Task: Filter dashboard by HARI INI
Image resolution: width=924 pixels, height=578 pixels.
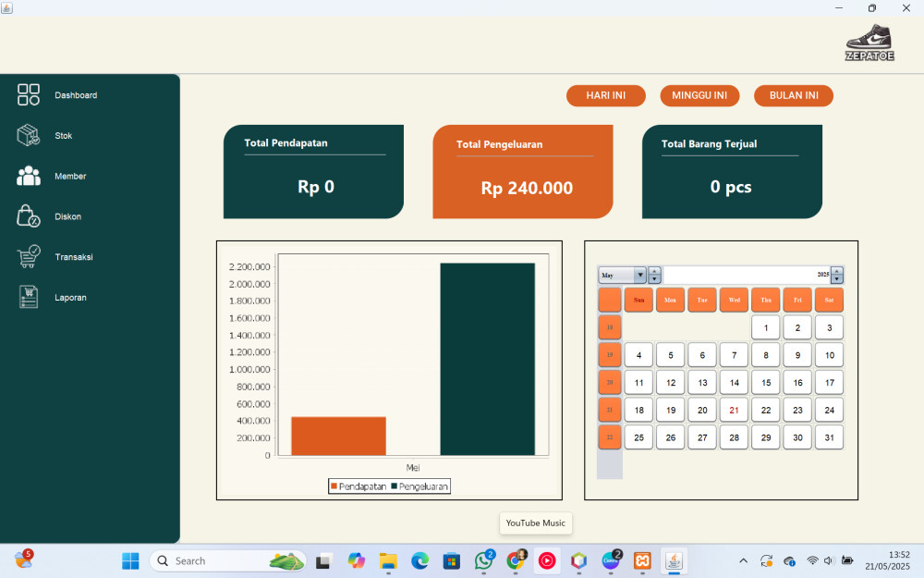Action: click(605, 96)
